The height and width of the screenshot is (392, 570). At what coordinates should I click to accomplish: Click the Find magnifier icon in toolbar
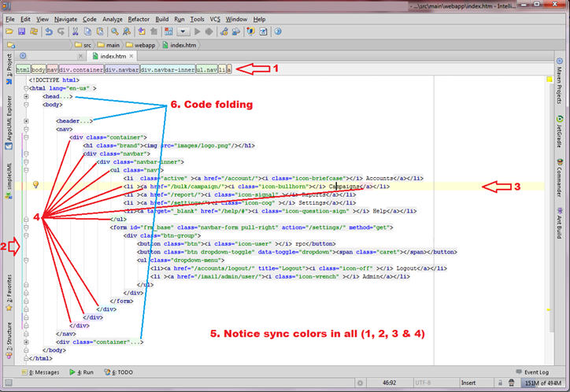[114, 32]
